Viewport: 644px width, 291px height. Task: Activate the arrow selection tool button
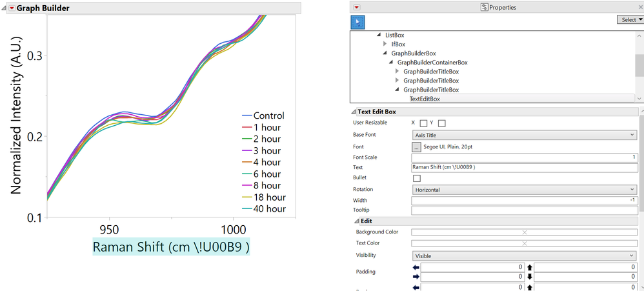coord(357,22)
